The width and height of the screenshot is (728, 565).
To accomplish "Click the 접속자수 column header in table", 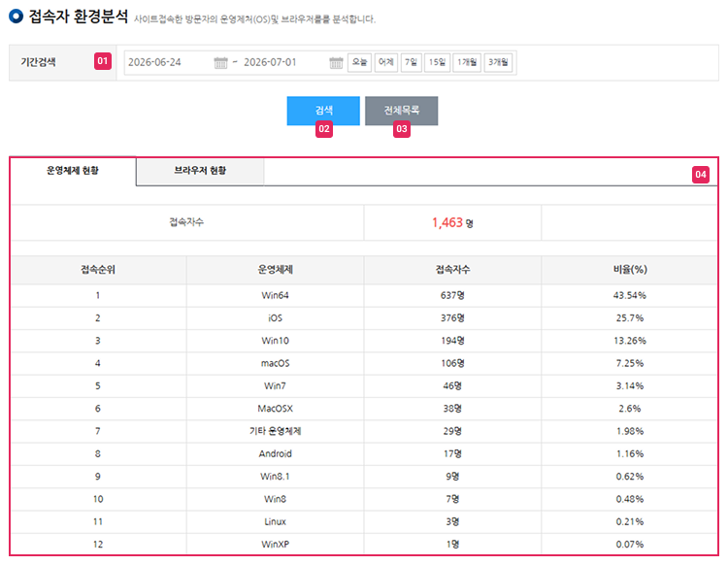I will click(452, 270).
